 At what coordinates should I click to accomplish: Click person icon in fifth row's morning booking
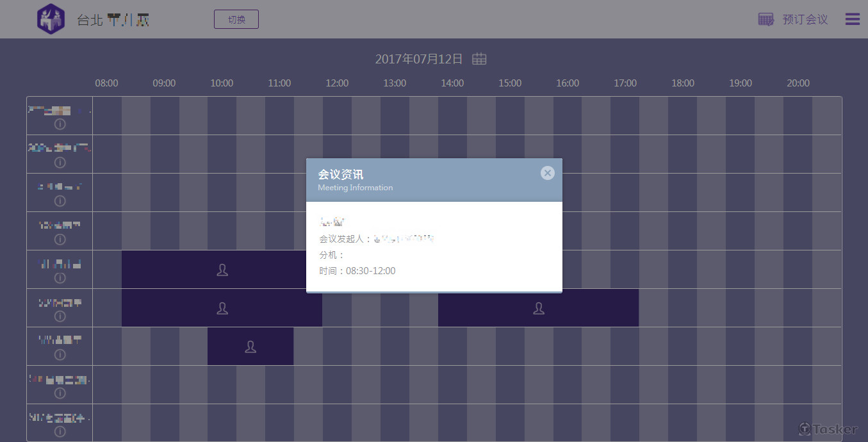[x=222, y=270]
